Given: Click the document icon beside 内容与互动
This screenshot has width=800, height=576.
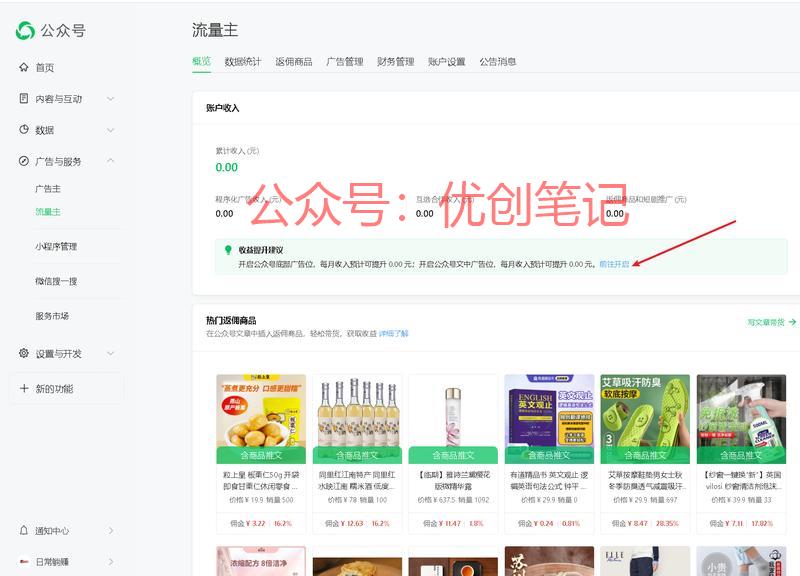Looking at the screenshot, I should click(x=23, y=98).
